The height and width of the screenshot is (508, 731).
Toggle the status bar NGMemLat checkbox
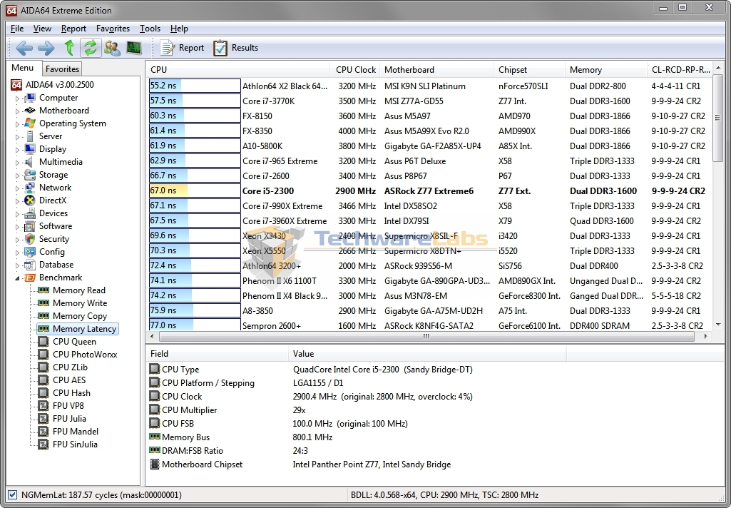click(13, 495)
